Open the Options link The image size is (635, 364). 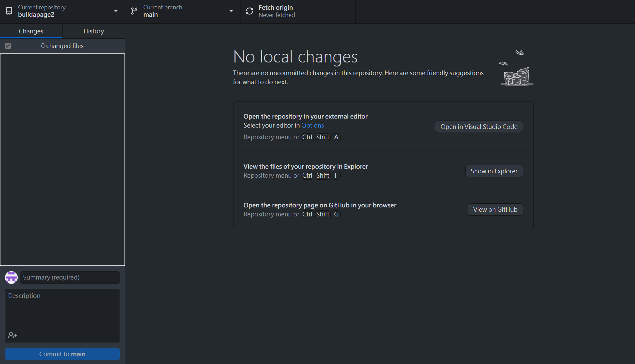pyautogui.click(x=313, y=126)
